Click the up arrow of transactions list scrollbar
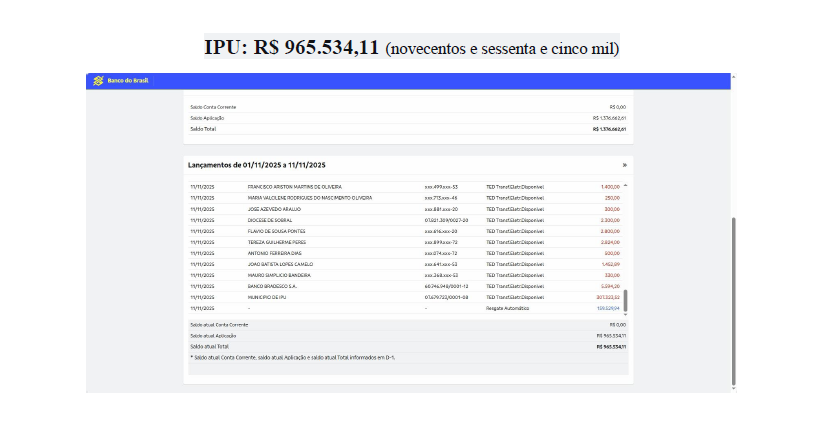 click(x=626, y=186)
